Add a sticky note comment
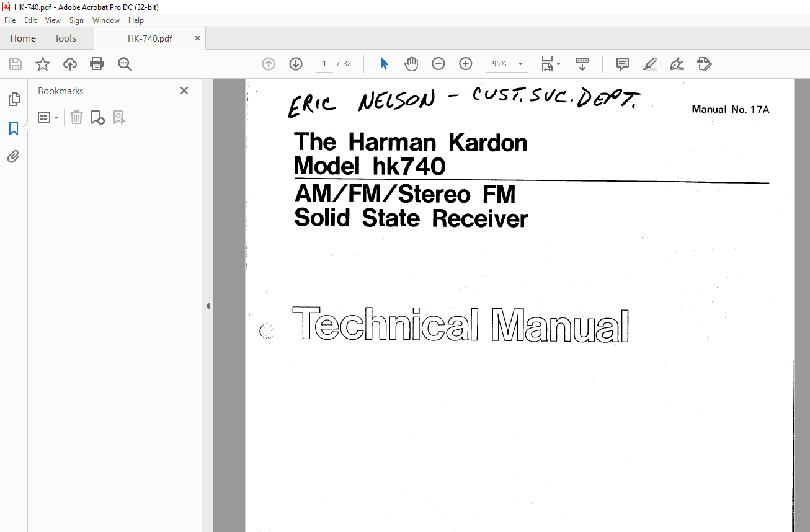The height and width of the screenshot is (532, 810). pyautogui.click(x=623, y=64)
